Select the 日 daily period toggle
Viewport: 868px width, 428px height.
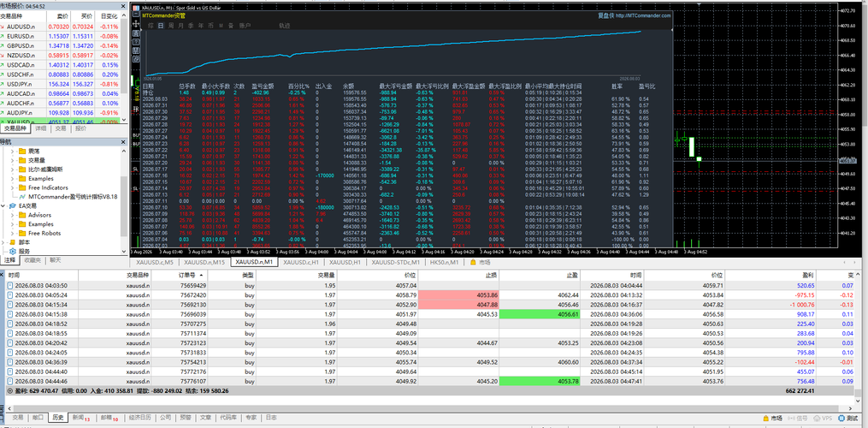[161, 26]
